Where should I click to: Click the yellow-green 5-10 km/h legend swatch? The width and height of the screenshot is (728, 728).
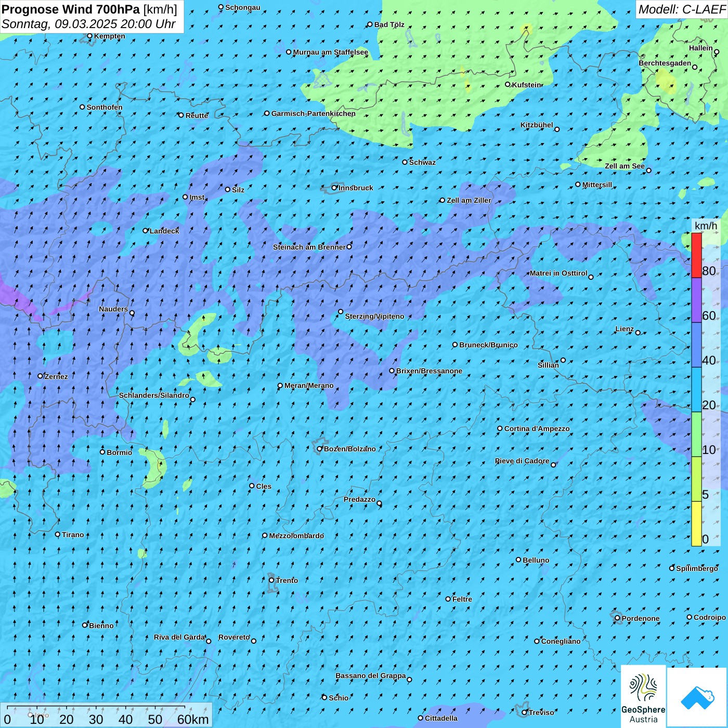coord(696,479)
